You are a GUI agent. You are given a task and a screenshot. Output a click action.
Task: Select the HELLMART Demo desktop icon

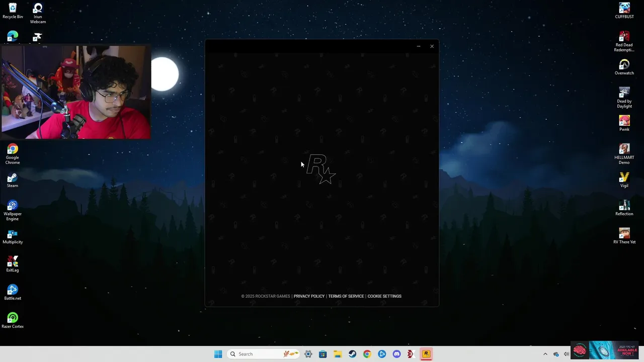pos(624,154)
